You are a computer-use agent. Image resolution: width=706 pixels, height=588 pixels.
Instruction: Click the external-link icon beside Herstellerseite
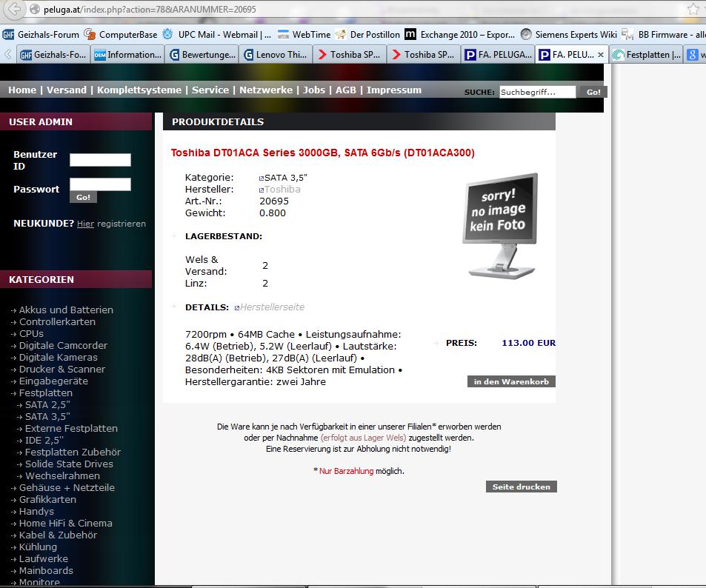click(x=237, y=308)
